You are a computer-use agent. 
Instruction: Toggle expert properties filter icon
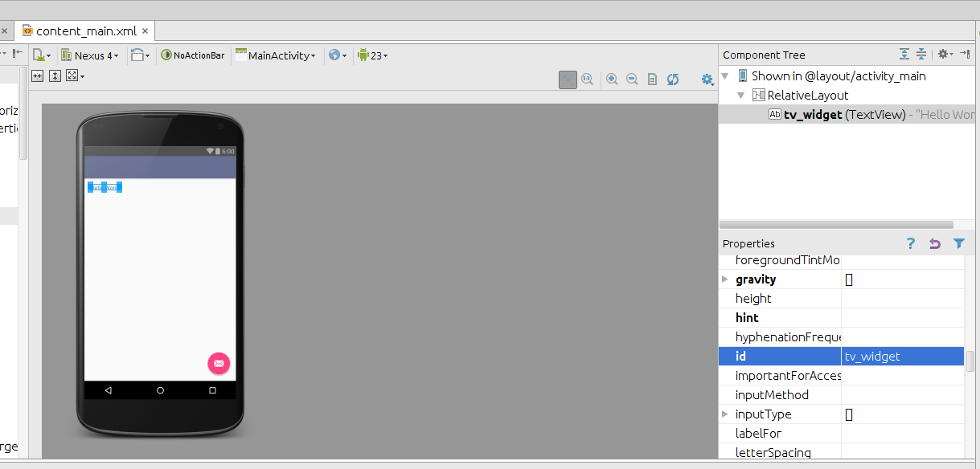958,243
